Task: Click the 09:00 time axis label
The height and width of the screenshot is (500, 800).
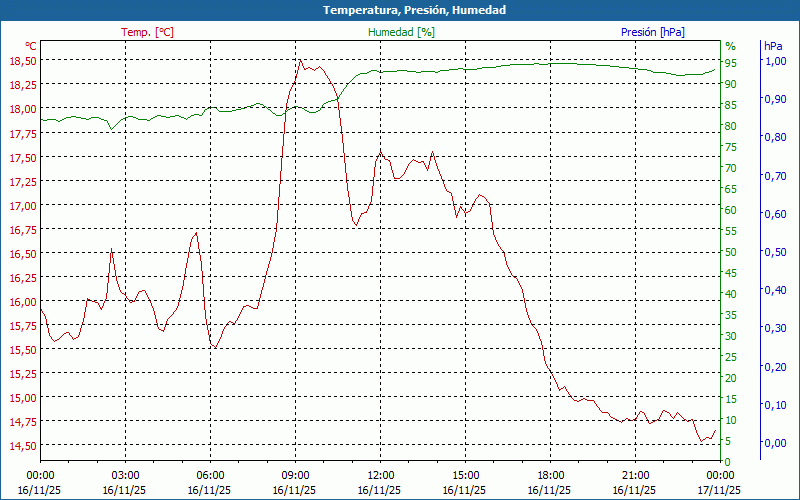Action: (x=295, y=475)
